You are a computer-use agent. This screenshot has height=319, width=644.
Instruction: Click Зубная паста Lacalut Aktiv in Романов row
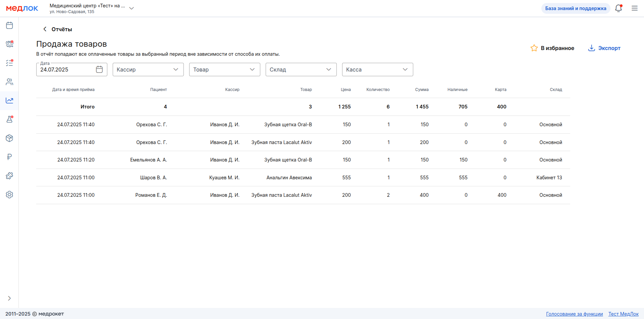coord(282,195)
